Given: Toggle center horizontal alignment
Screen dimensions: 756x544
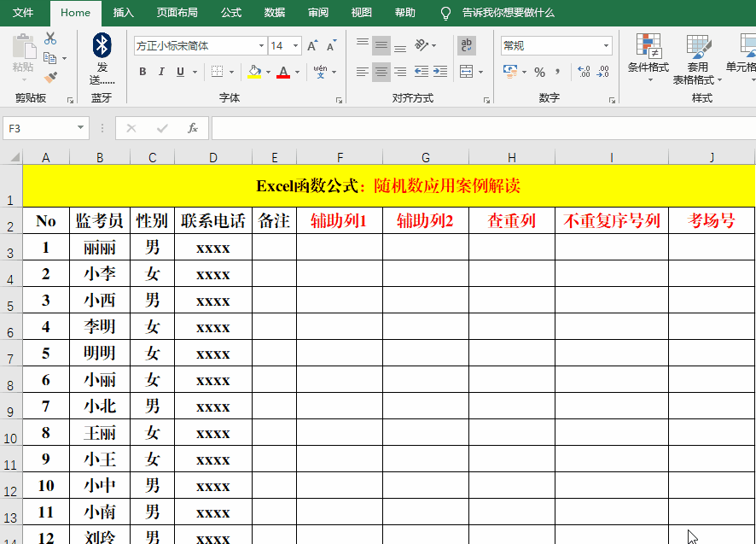Looking at the screenshot, I should [381, 72].
